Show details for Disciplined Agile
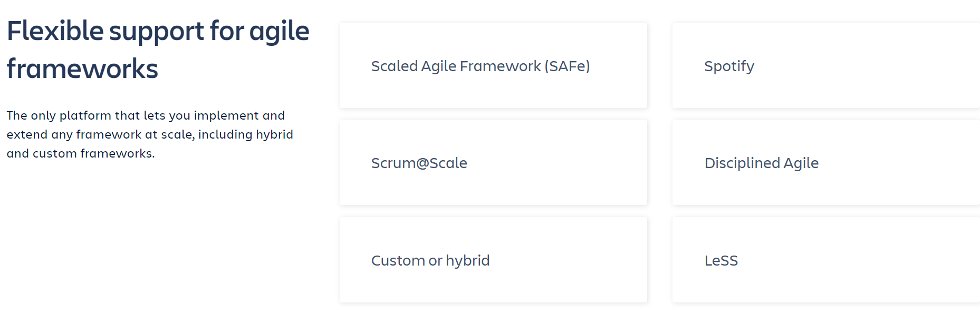980x323 pixels. tap(826, 162)
